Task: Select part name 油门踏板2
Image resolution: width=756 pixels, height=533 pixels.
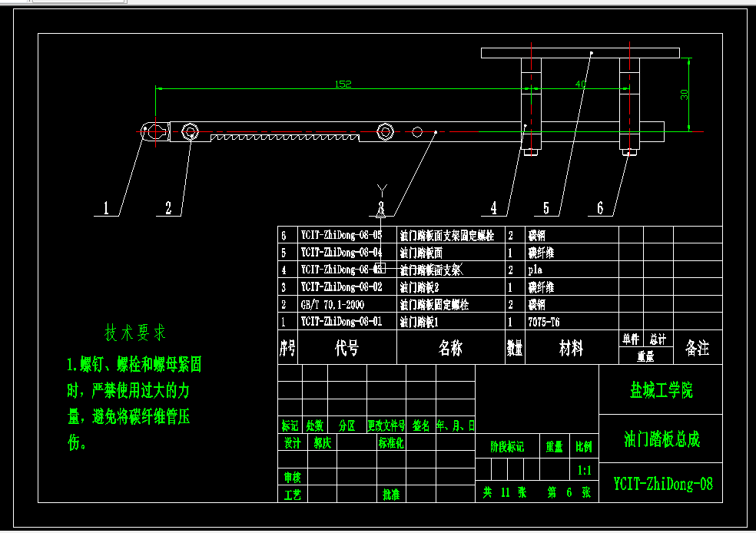Action: click(x=419, y=287)
